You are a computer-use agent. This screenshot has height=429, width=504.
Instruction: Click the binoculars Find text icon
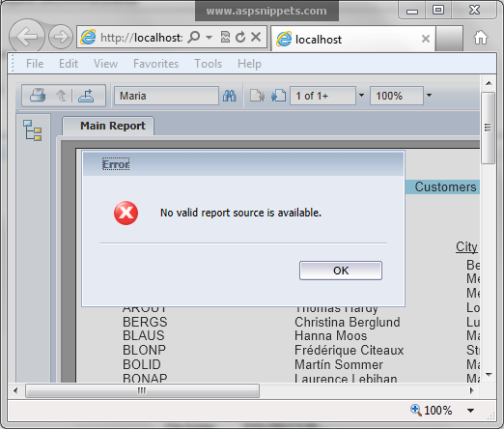pos(230,96)
